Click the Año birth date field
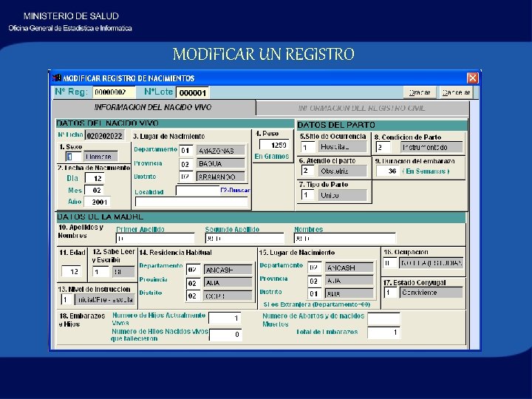532x399 pixels. point(97,202)
